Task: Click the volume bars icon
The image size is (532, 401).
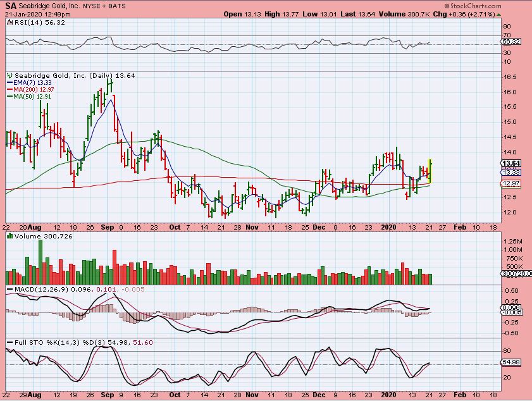Action: pos(10,236)
